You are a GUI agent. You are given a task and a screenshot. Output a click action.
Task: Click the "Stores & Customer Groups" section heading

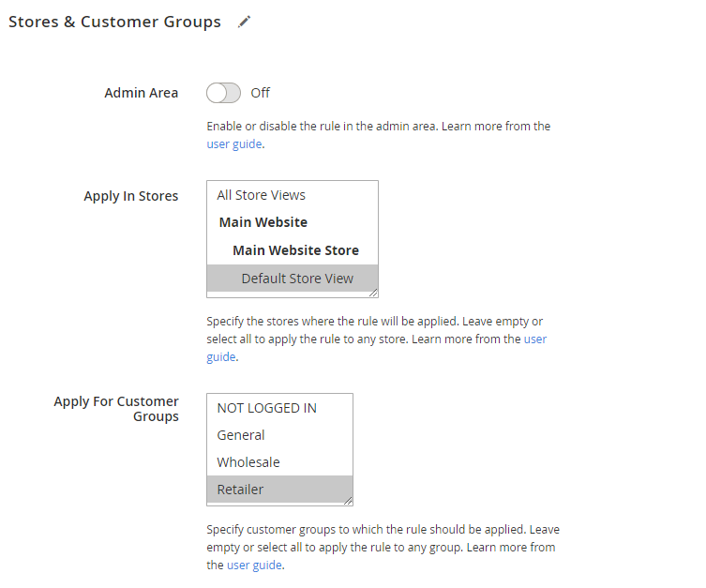tap(114, 22)
